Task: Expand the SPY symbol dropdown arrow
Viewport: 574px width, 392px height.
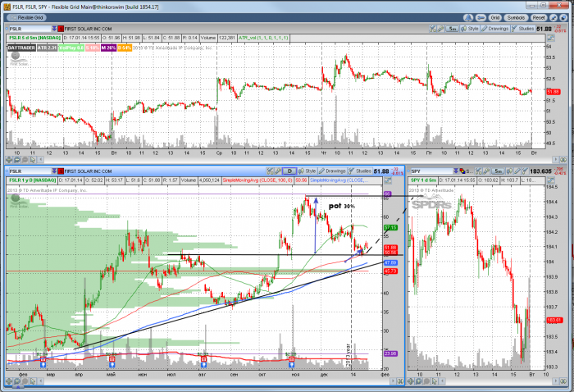Action: pyautogui.click(x=456, y=171)
